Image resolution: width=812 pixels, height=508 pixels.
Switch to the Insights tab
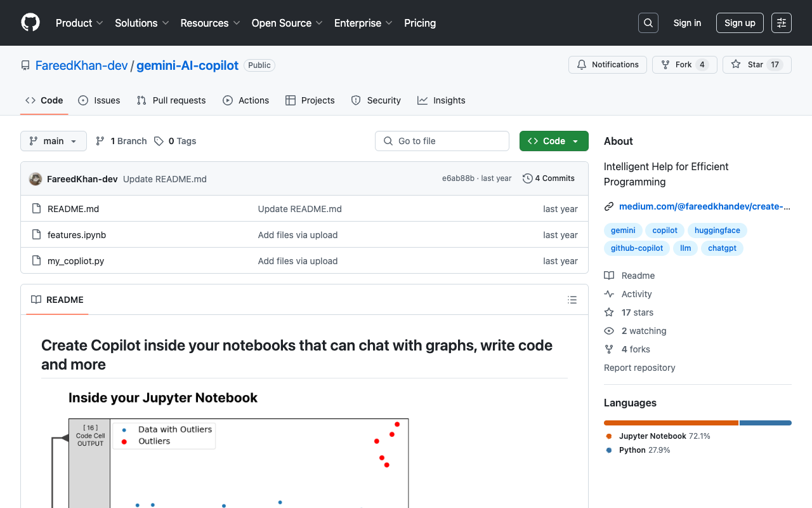point(442,100)
